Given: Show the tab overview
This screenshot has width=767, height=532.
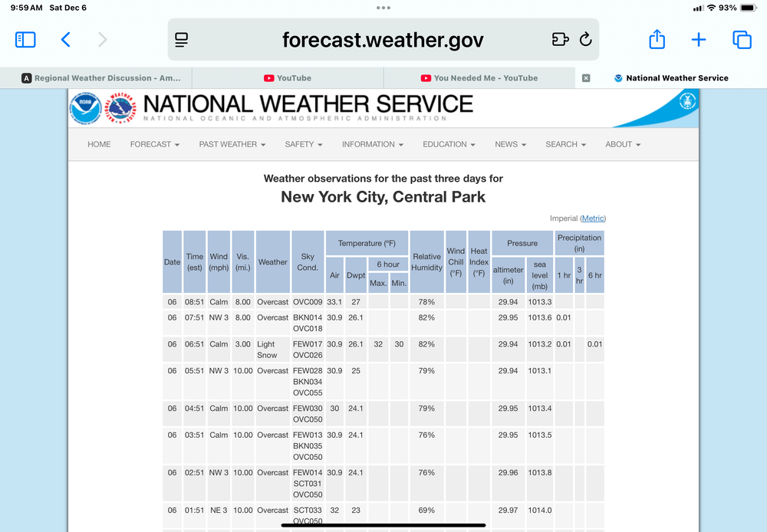Looking at the screenshot, I should point(741,40).
